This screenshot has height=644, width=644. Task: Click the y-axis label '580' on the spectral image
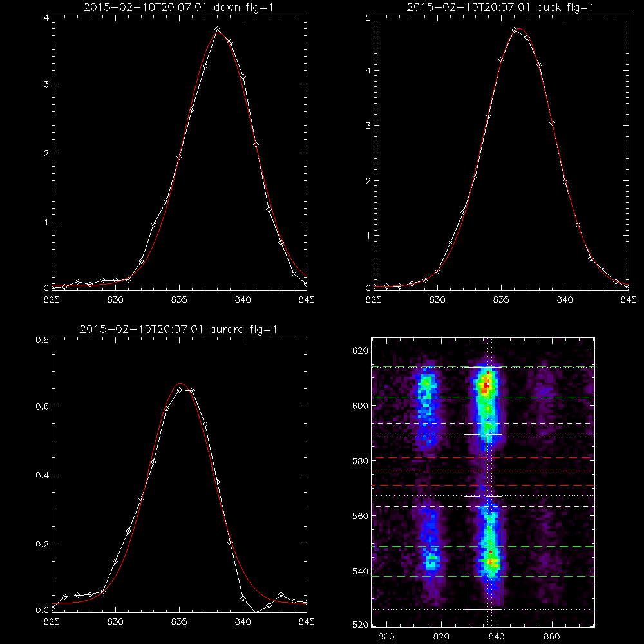pos(360,461)
